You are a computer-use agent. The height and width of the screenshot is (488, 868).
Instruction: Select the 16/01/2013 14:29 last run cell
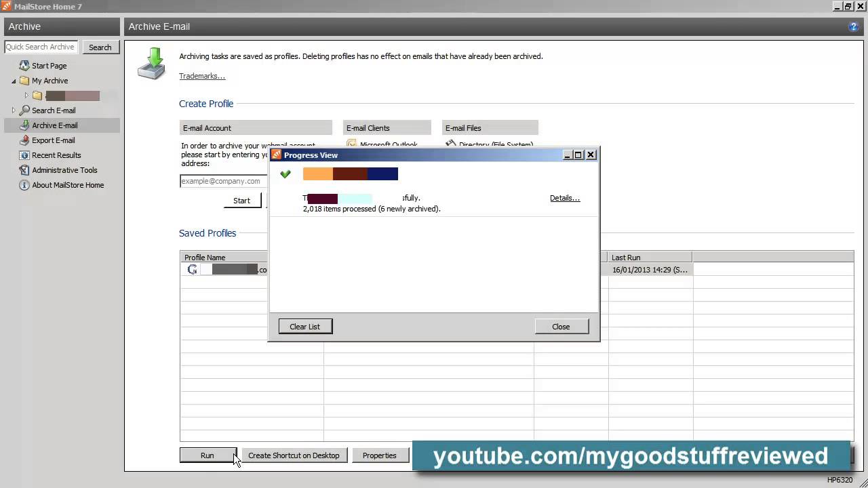click(650, 270)
